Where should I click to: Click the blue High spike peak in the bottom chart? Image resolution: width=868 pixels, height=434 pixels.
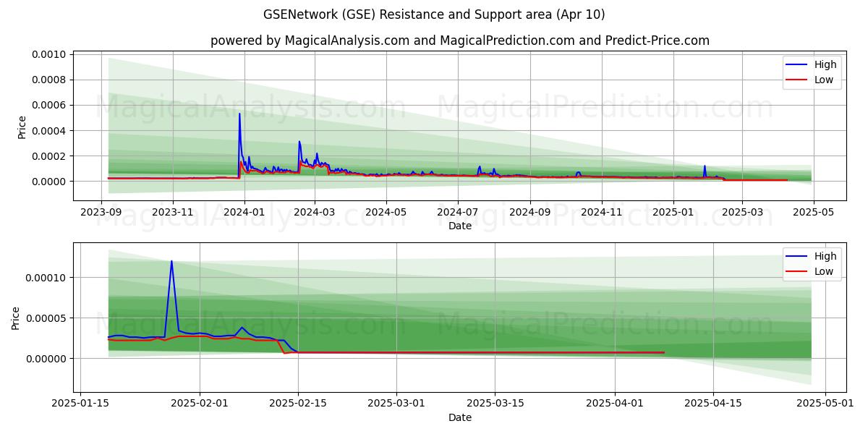point(171,262)
